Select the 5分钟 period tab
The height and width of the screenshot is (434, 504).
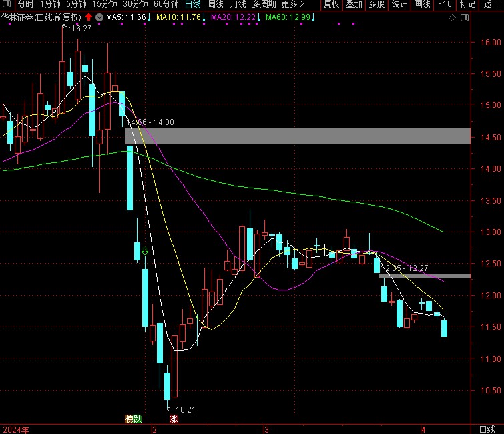pos(77,4)
